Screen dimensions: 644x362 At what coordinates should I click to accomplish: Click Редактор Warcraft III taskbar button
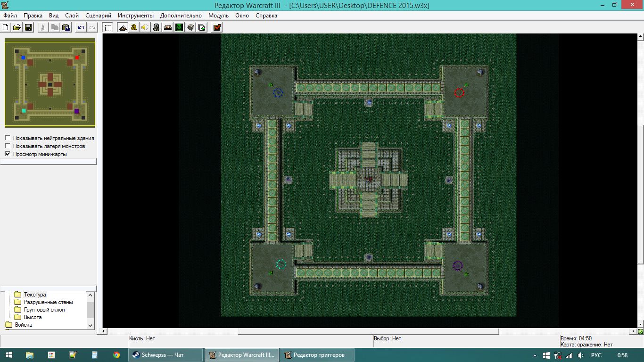241,355
